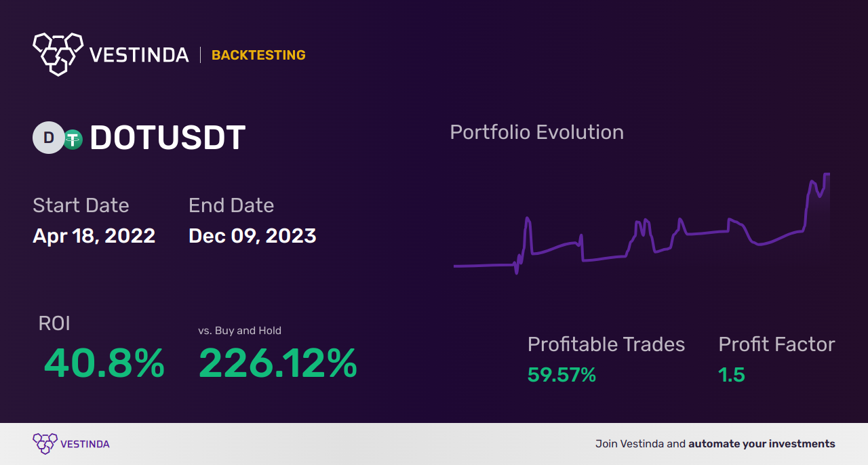Click the vs. Buy and Hold label

tap(239, 331)
